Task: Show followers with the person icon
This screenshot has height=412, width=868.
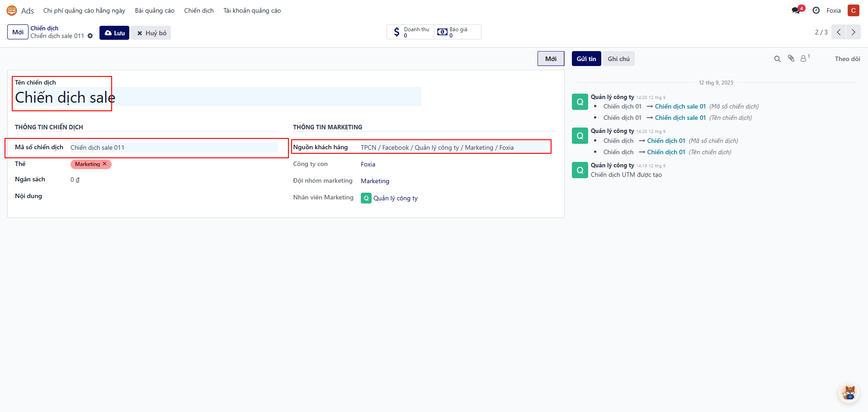Action: 804,58
